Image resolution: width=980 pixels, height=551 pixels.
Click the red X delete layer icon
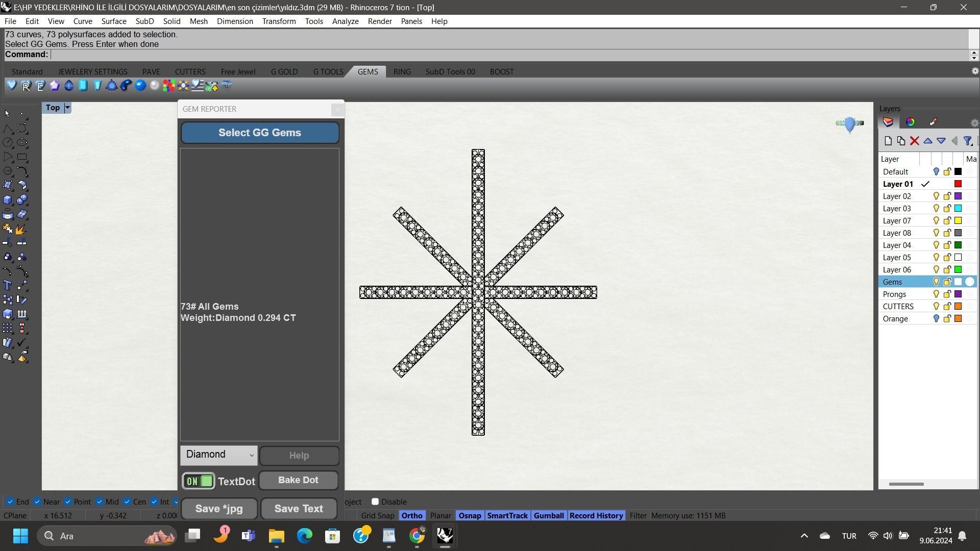(914, 141)
